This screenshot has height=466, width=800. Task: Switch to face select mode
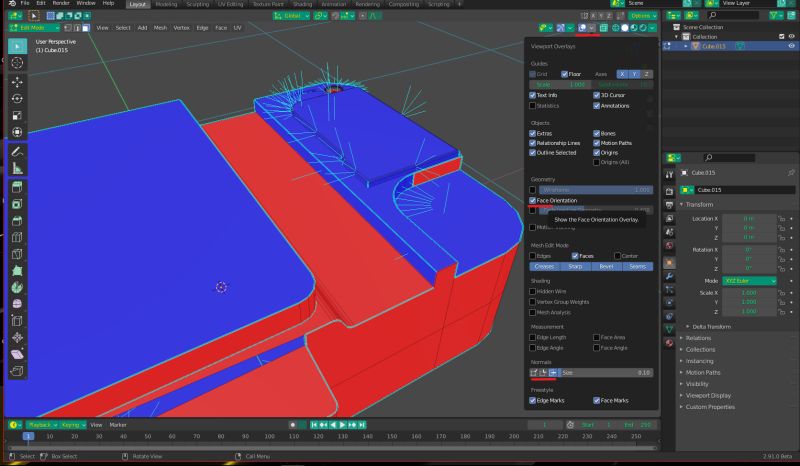[86, 28]
